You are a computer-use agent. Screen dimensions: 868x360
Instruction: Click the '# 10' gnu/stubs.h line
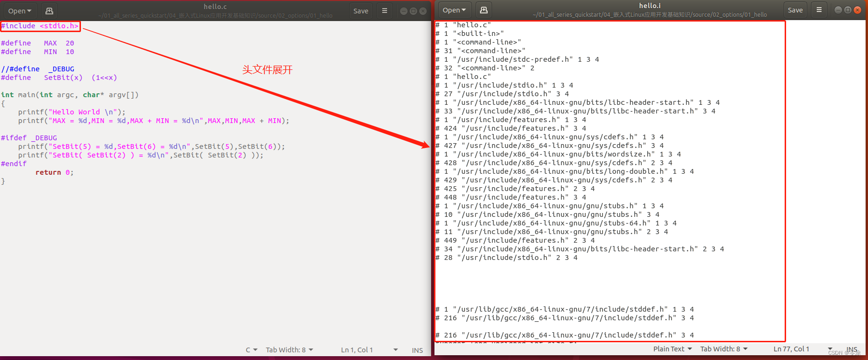click(x=548, y=214)
